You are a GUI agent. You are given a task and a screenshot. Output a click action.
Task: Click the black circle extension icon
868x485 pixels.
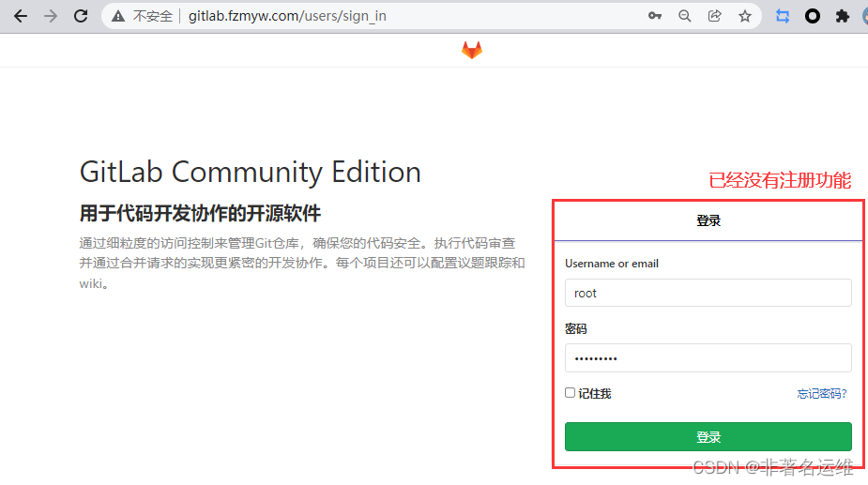pos(812,16)
